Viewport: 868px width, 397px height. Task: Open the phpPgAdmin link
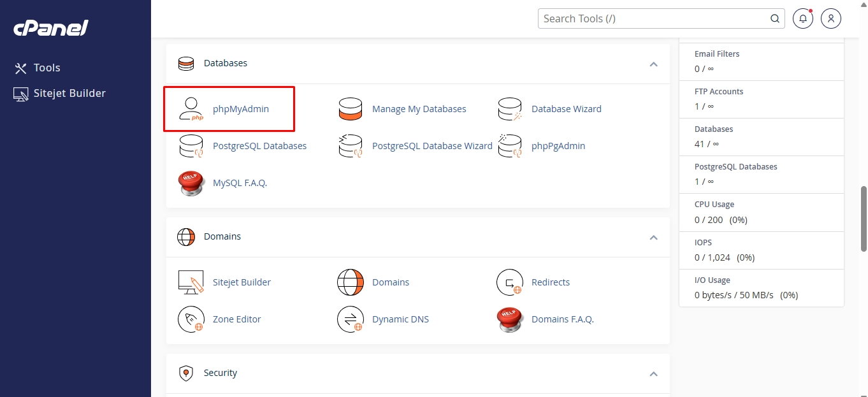pyautogui.click(x=558, y=146)
